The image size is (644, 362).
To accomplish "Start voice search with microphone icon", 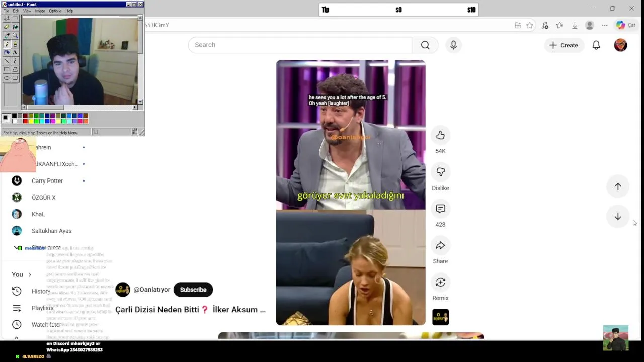I will (x=453, y=45).
